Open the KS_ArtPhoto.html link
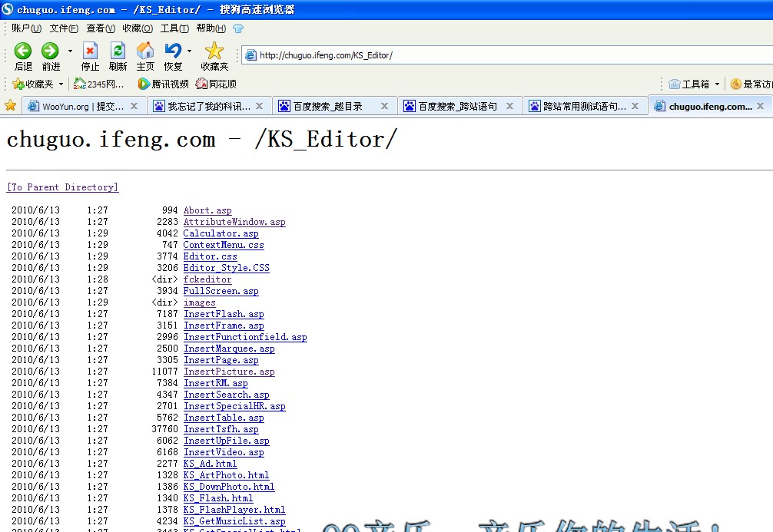 point(226,475)
